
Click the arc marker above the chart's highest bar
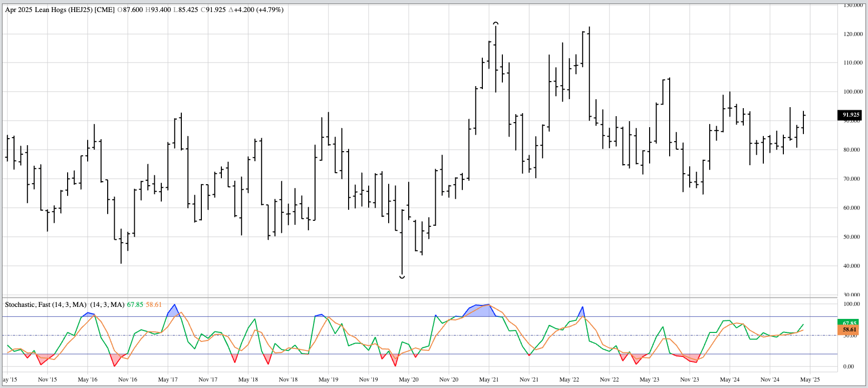pos(496,23)
